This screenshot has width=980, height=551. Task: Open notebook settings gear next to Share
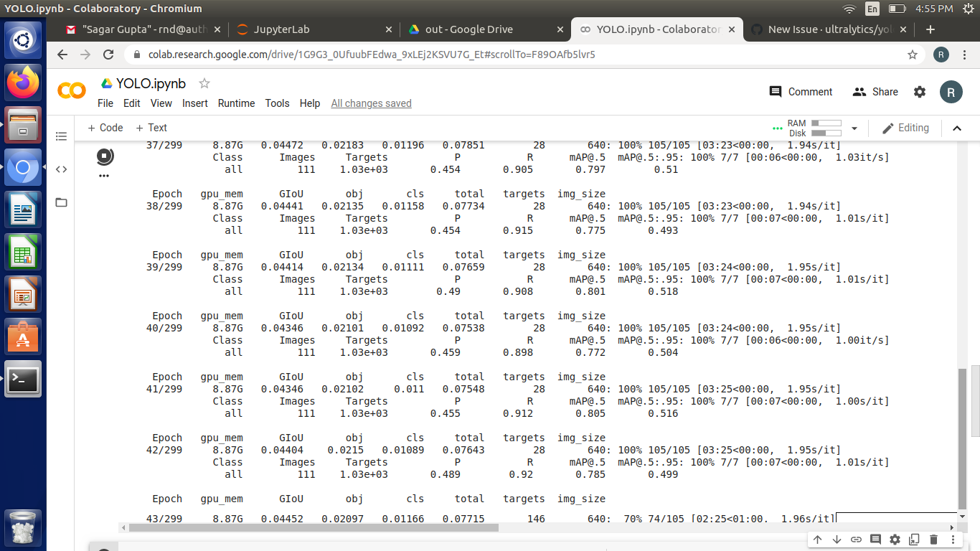(920, 92)
